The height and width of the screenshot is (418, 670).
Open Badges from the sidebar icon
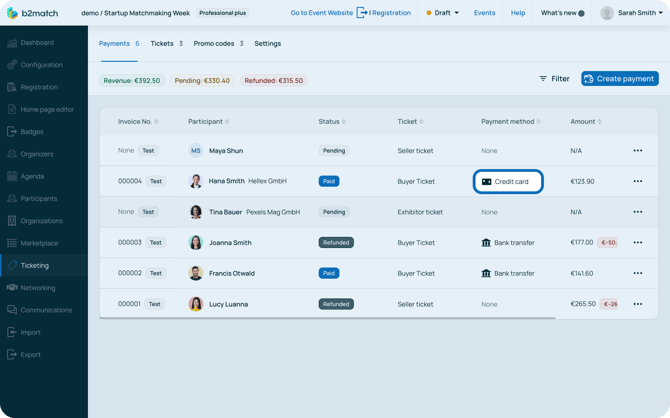click(x=12, y=132)
